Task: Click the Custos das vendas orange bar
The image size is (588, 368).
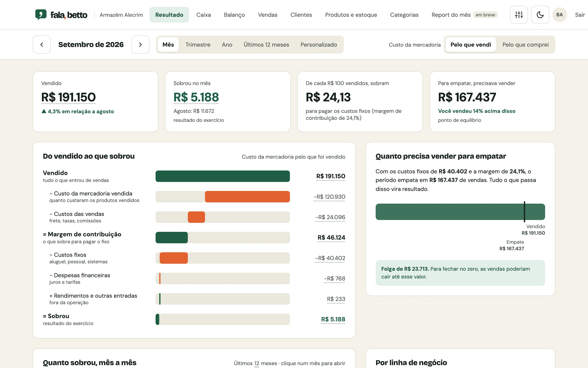Action: click(196, 217)
